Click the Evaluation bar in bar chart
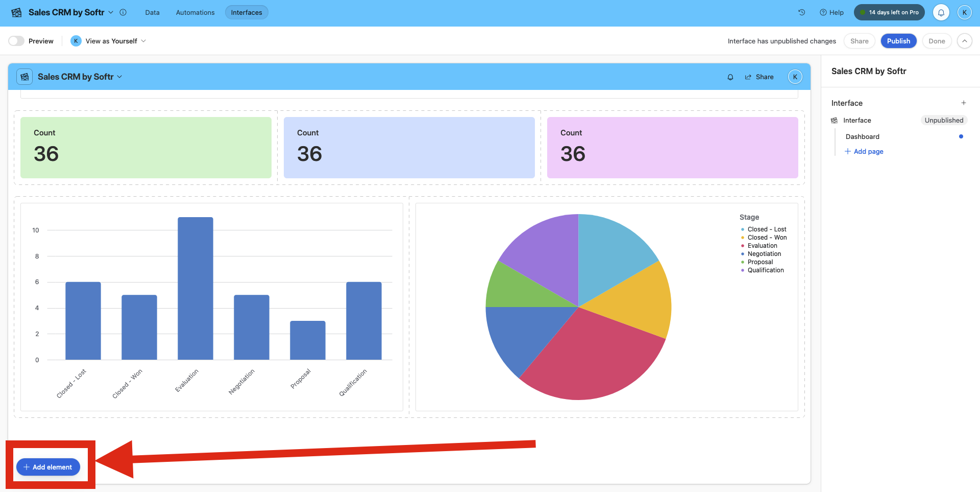The image size is (980, 492). coord(195,288)
